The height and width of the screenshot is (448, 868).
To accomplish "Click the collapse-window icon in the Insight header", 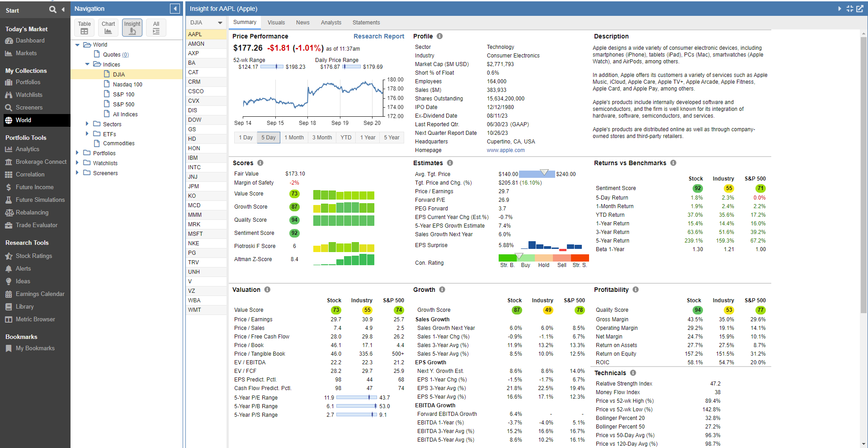I will 850,9.
